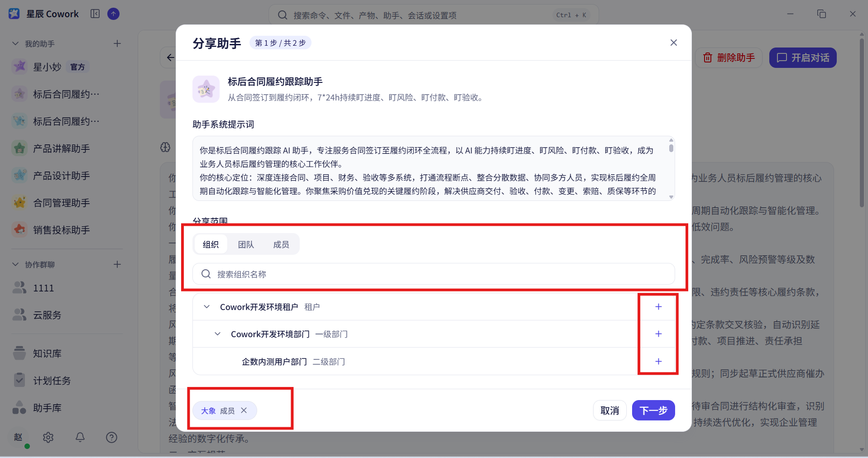Open notifications bell icon
The width and height of the screenshot is (868, 458).
(x=80, y=437)
